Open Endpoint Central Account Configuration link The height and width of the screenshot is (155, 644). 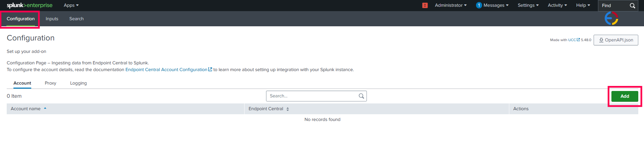point(167,70)
